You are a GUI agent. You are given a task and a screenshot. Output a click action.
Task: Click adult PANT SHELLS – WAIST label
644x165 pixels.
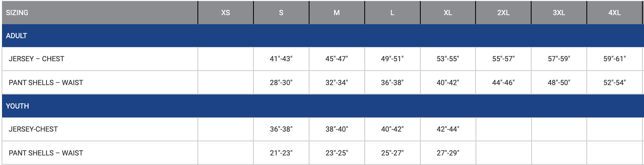tap(46, 83)
